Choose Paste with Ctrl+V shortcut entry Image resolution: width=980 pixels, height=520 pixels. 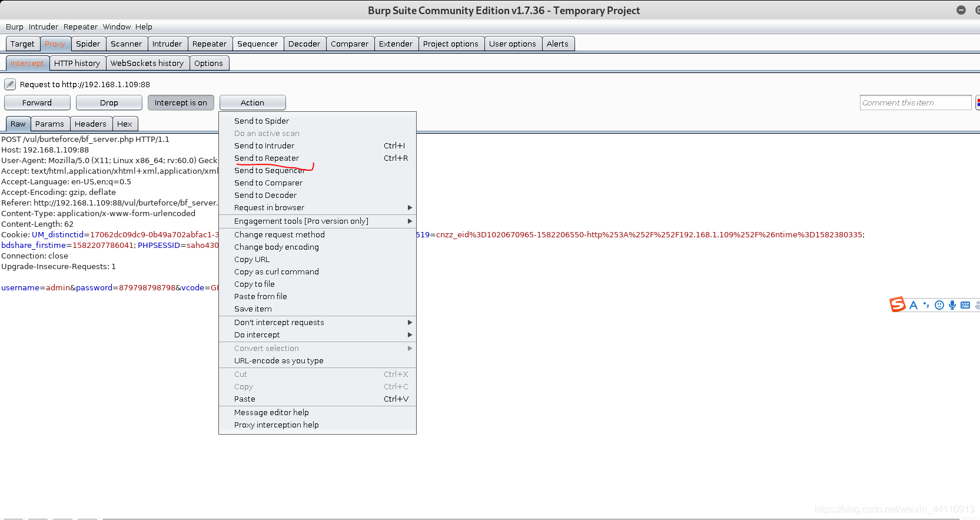click(317, 399)
